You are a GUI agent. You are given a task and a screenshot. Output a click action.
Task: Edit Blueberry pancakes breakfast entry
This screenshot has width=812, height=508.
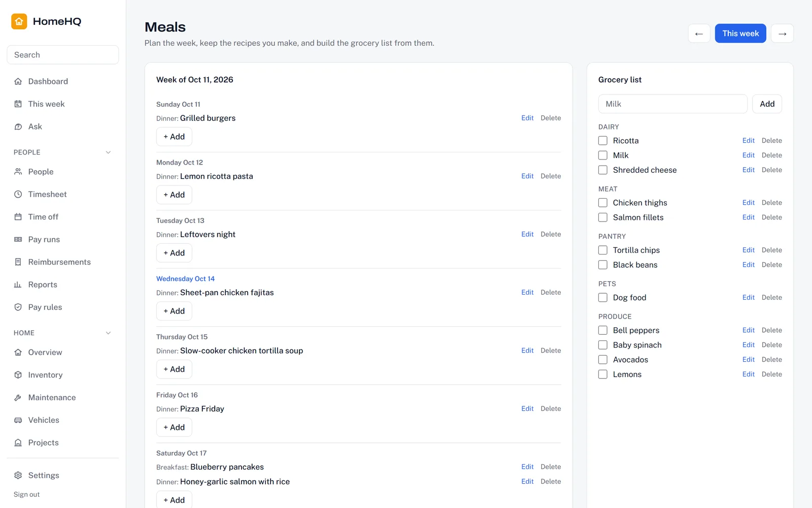point(527,467)
